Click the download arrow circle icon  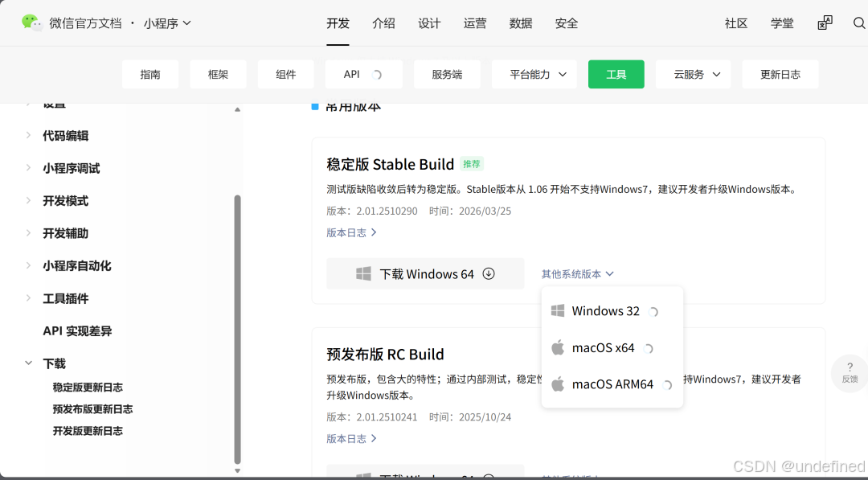[489, 273]
